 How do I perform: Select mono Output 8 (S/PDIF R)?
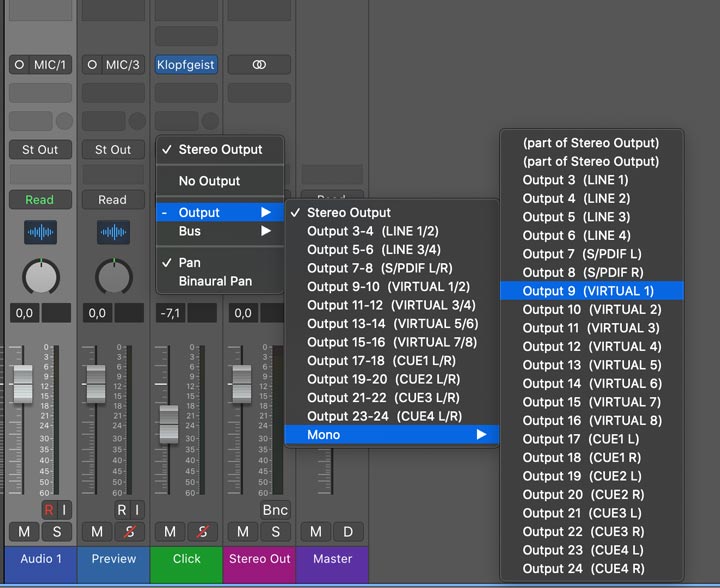tap(592, 272)
